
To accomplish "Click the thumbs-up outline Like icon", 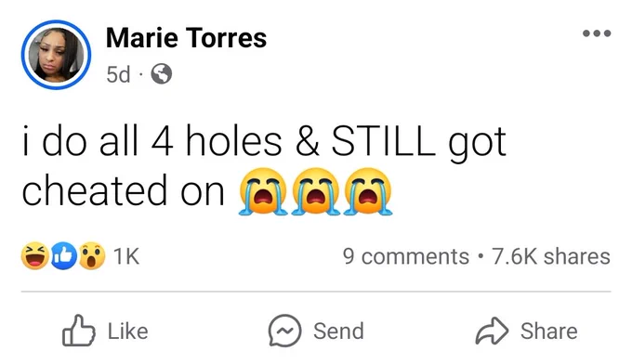I will 79,331.
